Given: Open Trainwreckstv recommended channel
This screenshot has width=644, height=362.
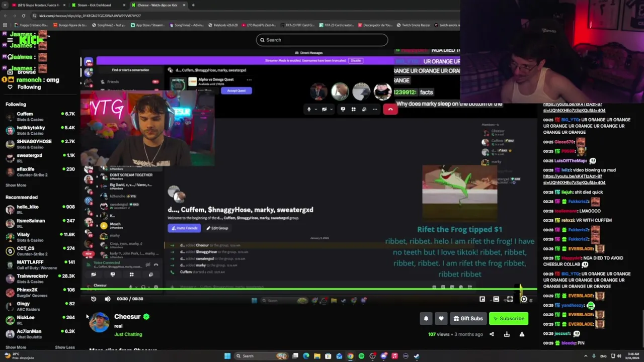Looking at the screenshot, I should [40, 278].
